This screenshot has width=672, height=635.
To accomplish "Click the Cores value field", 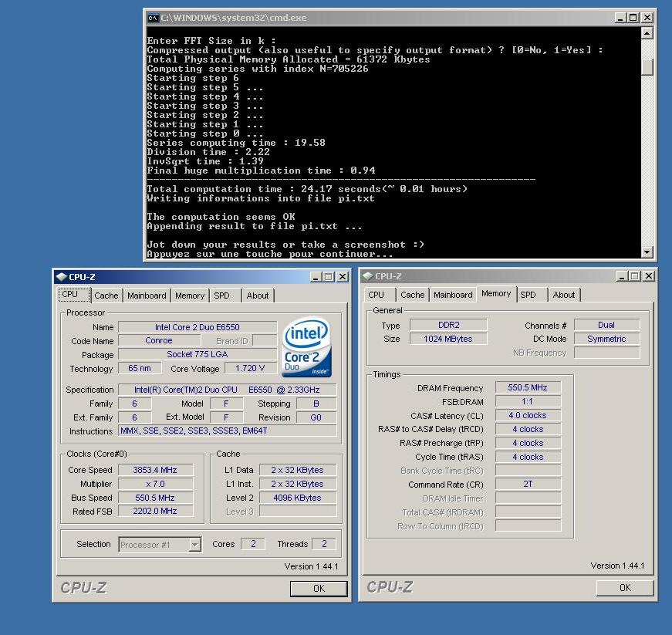I will (253, 544).
